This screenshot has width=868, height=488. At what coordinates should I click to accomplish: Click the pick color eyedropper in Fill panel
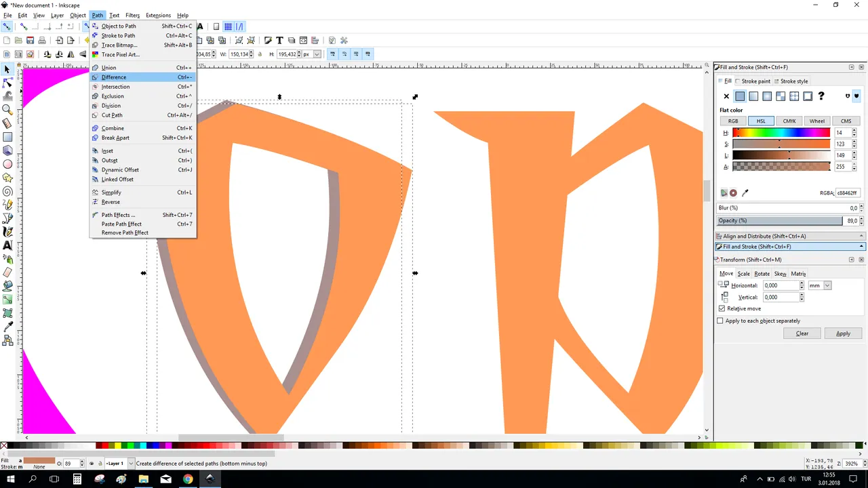tap(745, 193)
